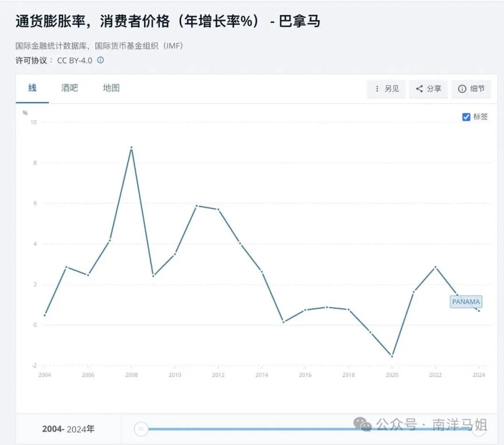Click the PANAMA series label on chart
The height and width of the screenshot is (445, 504).
(465, 302)
